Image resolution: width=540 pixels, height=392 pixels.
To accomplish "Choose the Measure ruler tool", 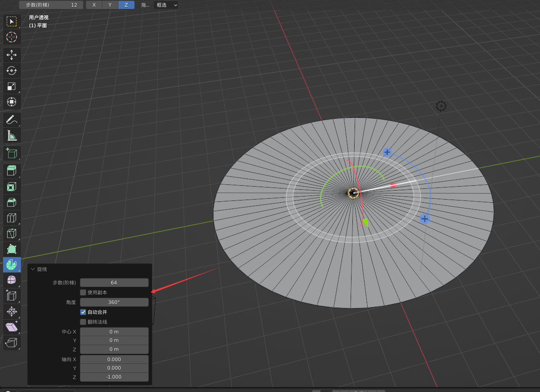I will 12,135.
